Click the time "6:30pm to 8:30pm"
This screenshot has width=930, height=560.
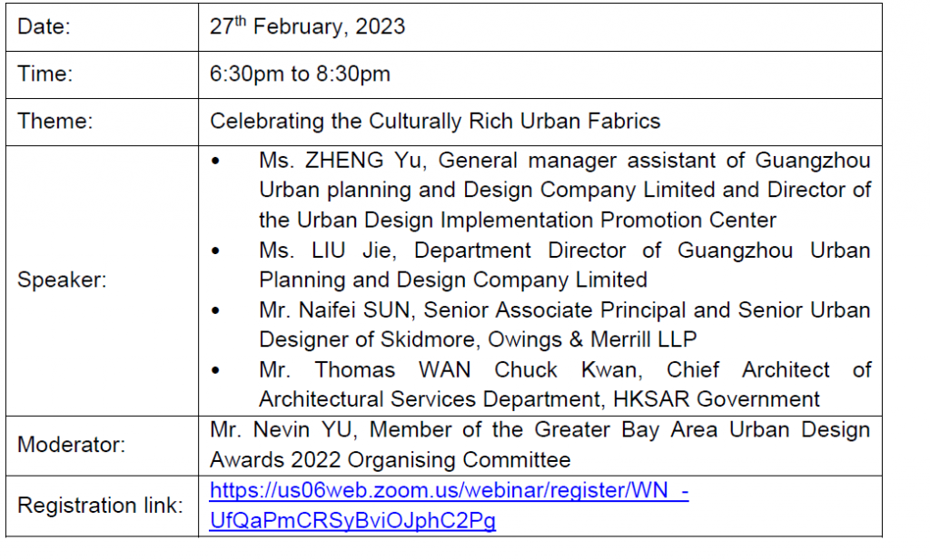[300, 74]
